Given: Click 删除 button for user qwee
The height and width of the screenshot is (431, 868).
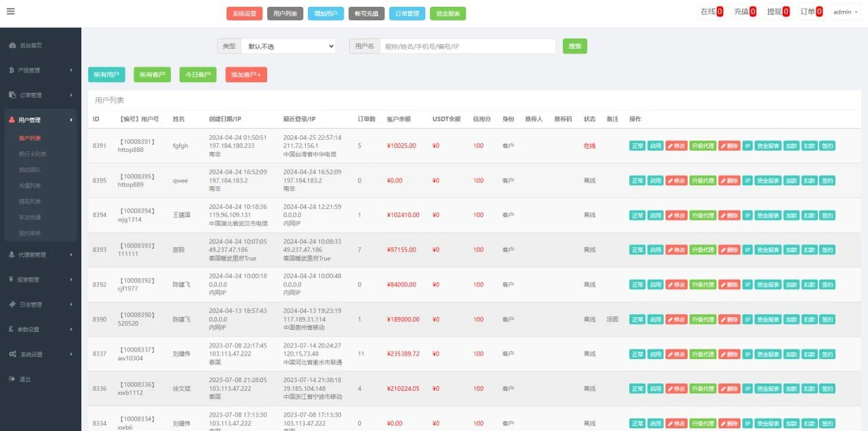Looking at the screenshot, I should [729, 181].
